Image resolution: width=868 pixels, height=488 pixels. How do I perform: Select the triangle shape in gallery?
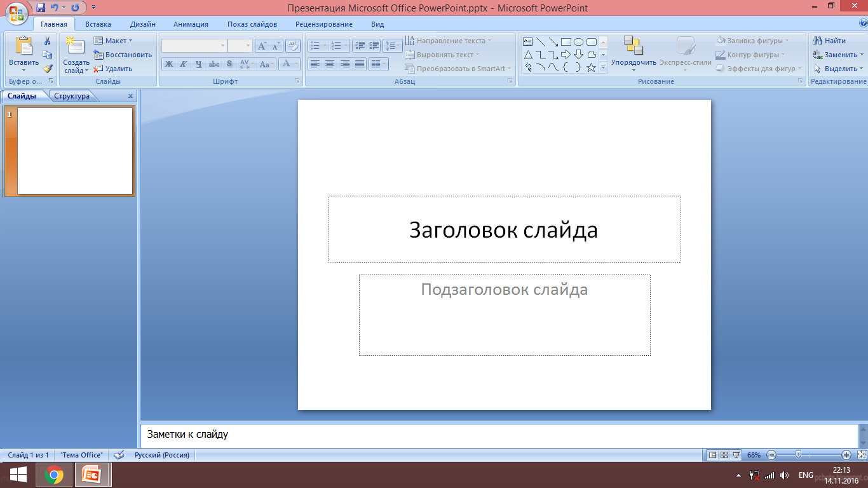pyautogui.click(x=527, y=55)
